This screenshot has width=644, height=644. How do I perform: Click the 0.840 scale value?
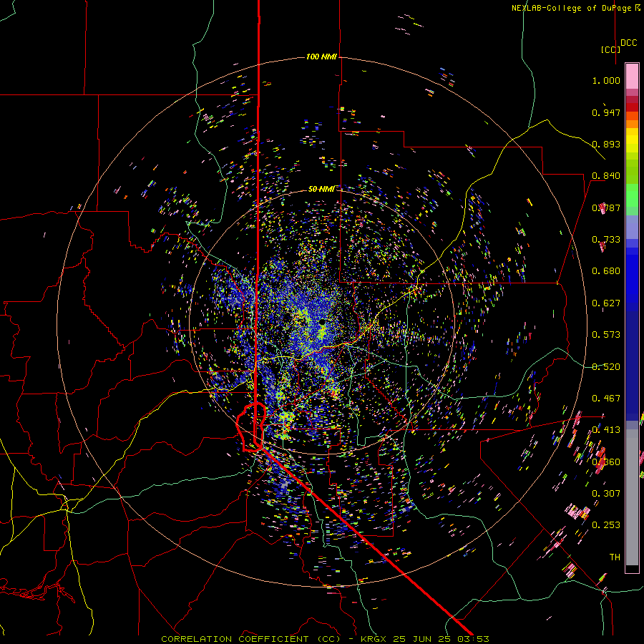pos(606,176)
